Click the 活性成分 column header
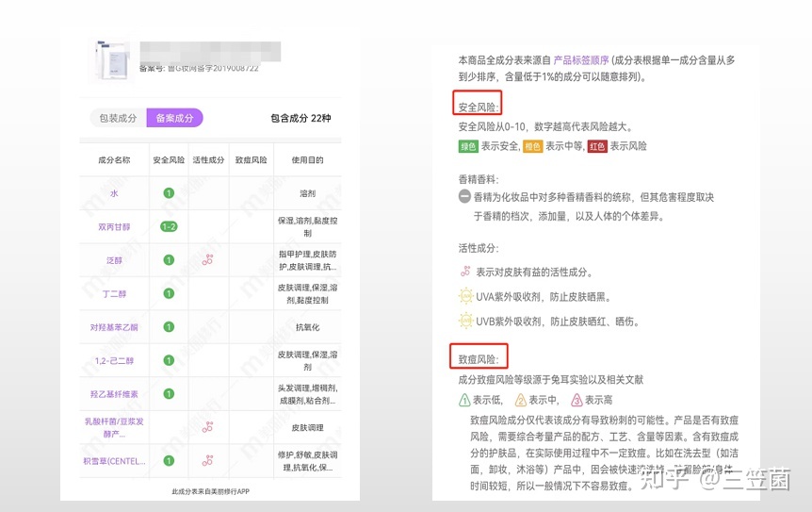This screenshot has height=512, width=812. click(208, 159)
